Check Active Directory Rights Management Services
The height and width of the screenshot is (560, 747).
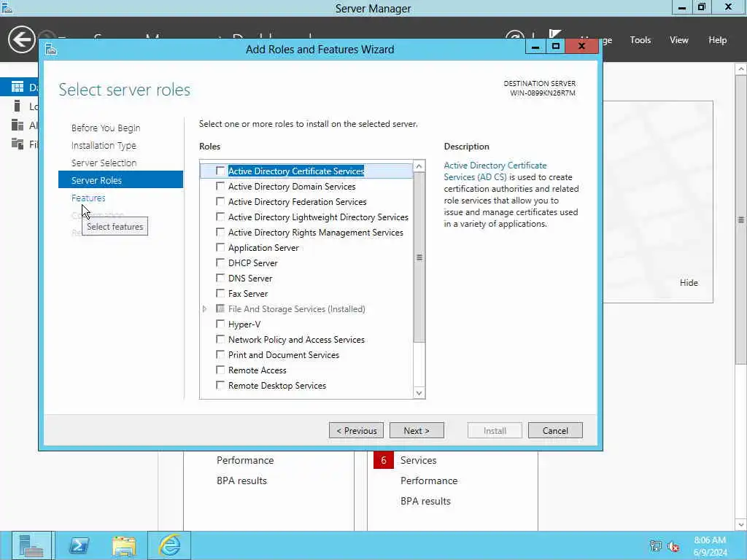220,232
